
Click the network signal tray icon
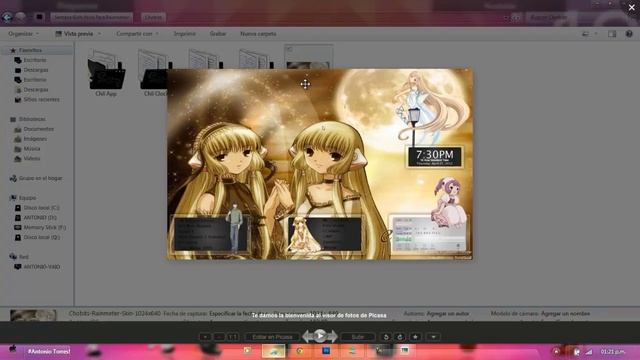point(589,351)
